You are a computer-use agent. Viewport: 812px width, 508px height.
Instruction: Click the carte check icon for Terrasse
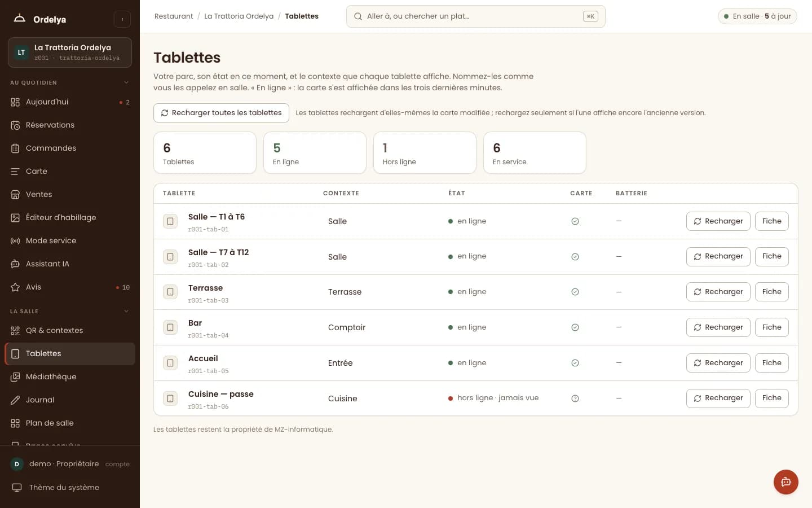[x=575, y=292]
